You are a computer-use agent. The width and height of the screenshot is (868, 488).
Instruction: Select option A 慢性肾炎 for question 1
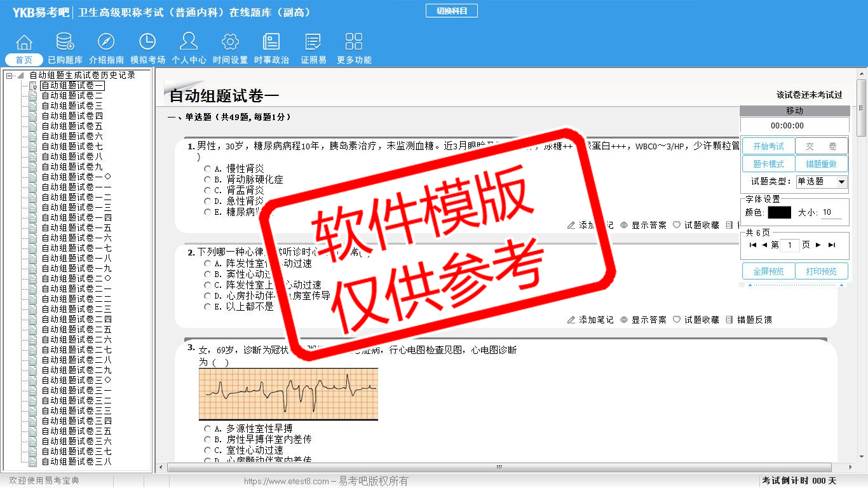point(208,169)
